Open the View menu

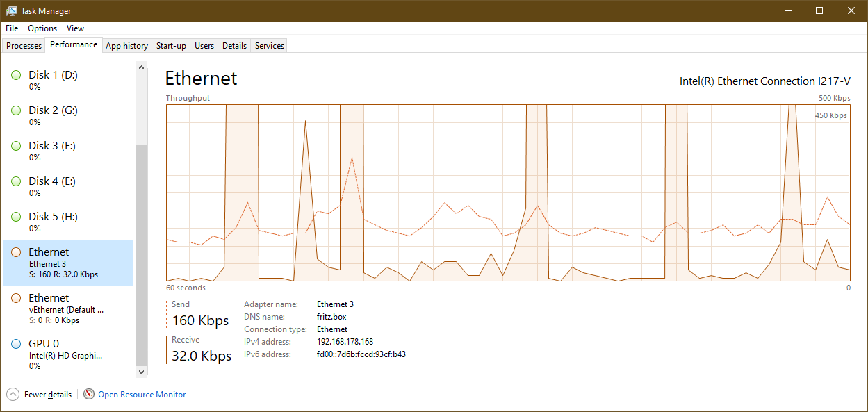coord(75,28)
